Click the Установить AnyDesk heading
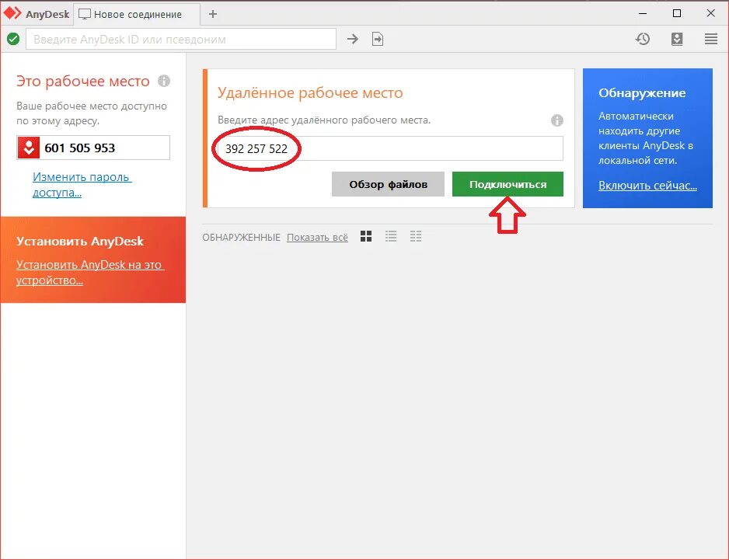729x560 pixels. pyautogui.click(x=80, y=242)
